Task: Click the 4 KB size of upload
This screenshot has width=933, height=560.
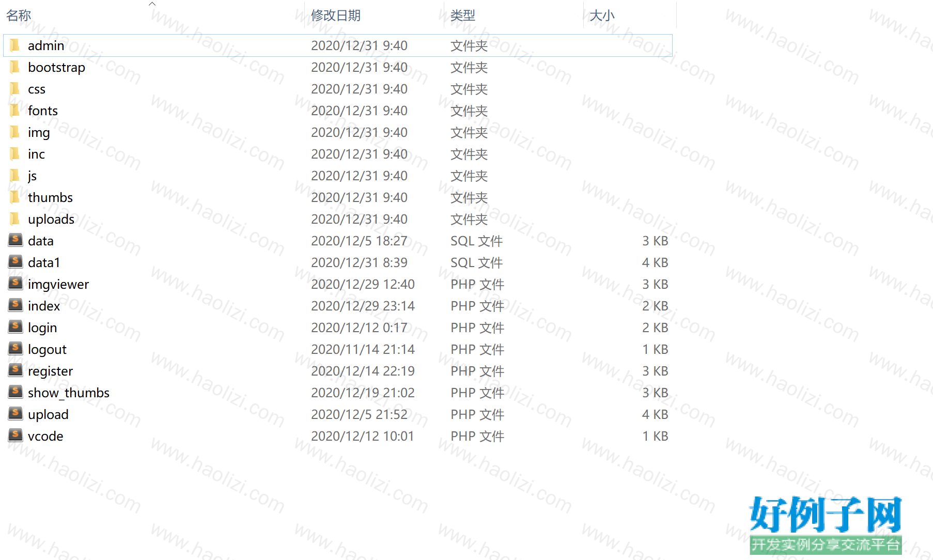Action: (x=655, y=414)
